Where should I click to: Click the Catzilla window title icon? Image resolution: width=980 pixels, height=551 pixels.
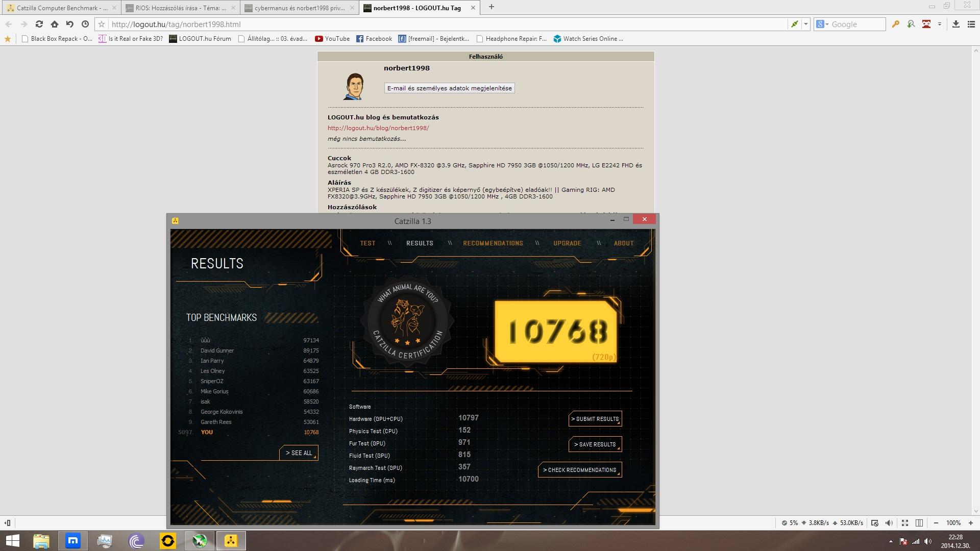click(x=175, y=221)
